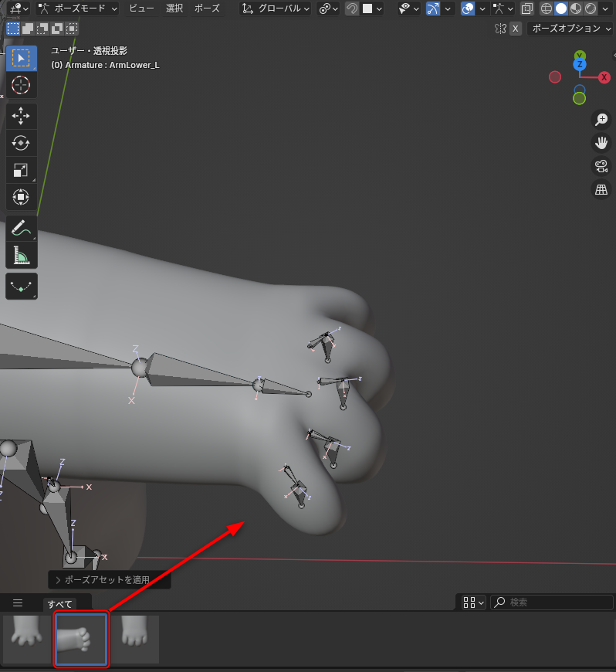The image size is (616, 672).
Task: Open the ビュー menu
Action: [140, 8]
